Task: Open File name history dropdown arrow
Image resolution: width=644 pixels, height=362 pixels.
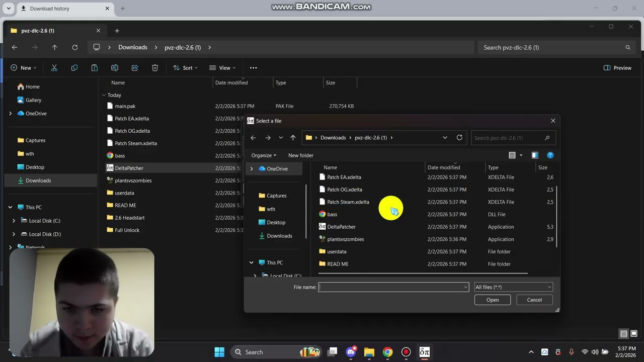Action: (x=465, y=287)
